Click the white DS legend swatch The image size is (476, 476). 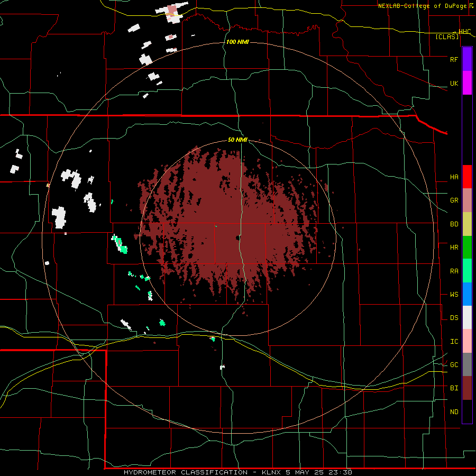[x=467, y=317]
